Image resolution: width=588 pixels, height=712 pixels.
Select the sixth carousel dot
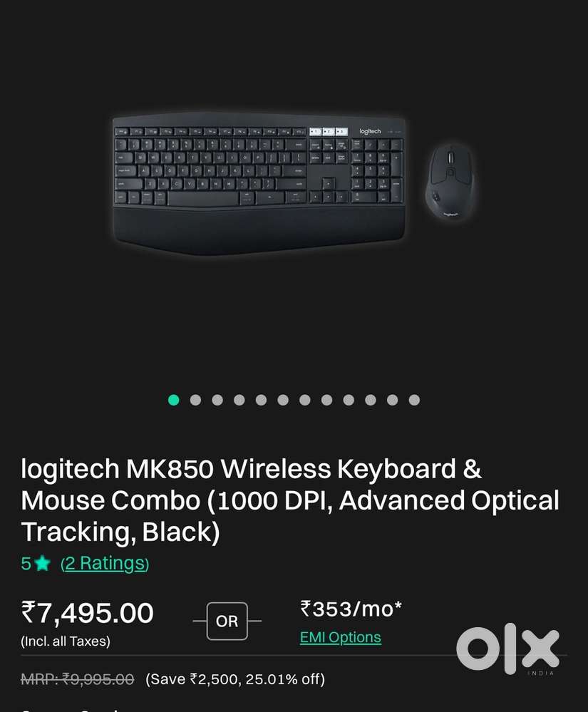[x=283, y=400]
